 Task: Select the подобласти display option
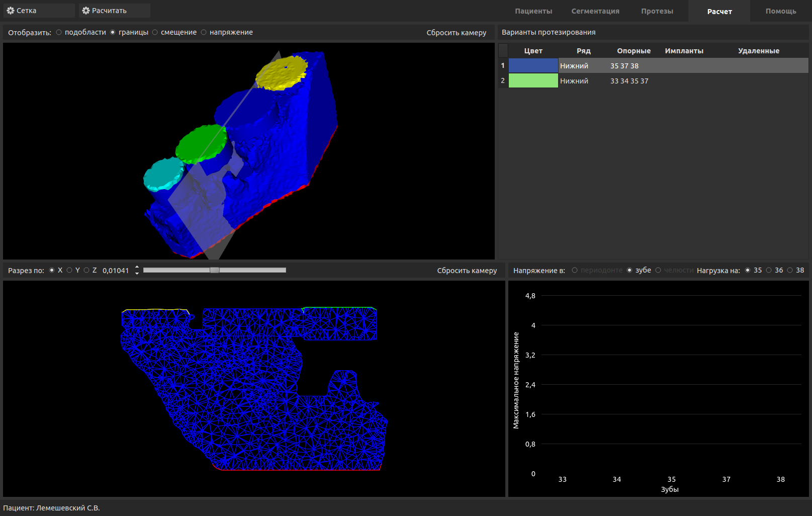click(x=59, y=32)
